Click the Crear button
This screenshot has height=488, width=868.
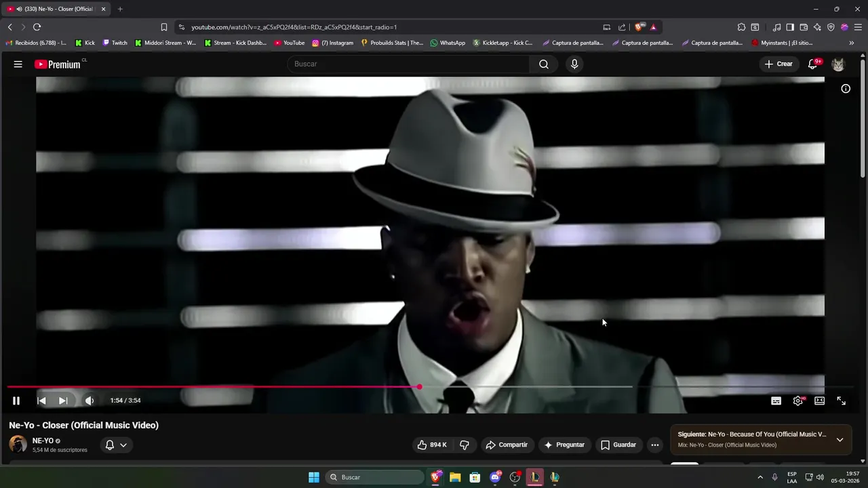pyautogui.click(x=778, y=64)
